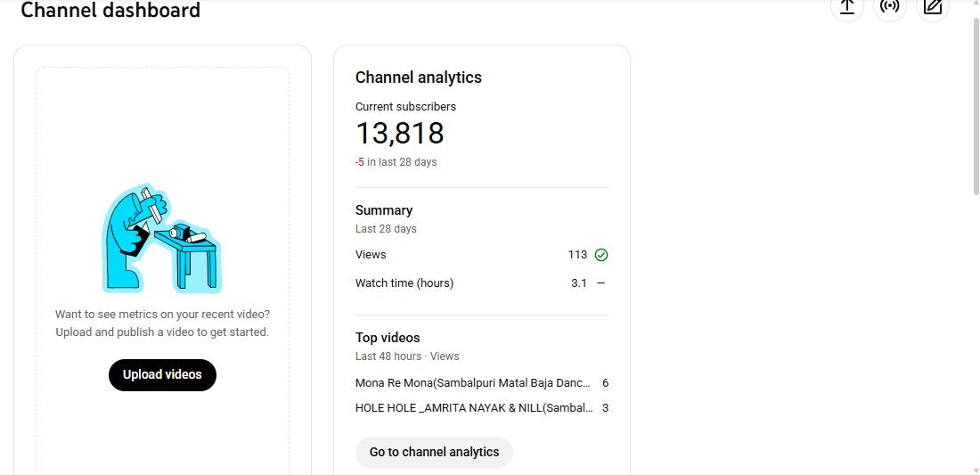This screenshot has width=980, height=475.
Task: Click the 13,818 subscriber count
Action: point(399,134)
